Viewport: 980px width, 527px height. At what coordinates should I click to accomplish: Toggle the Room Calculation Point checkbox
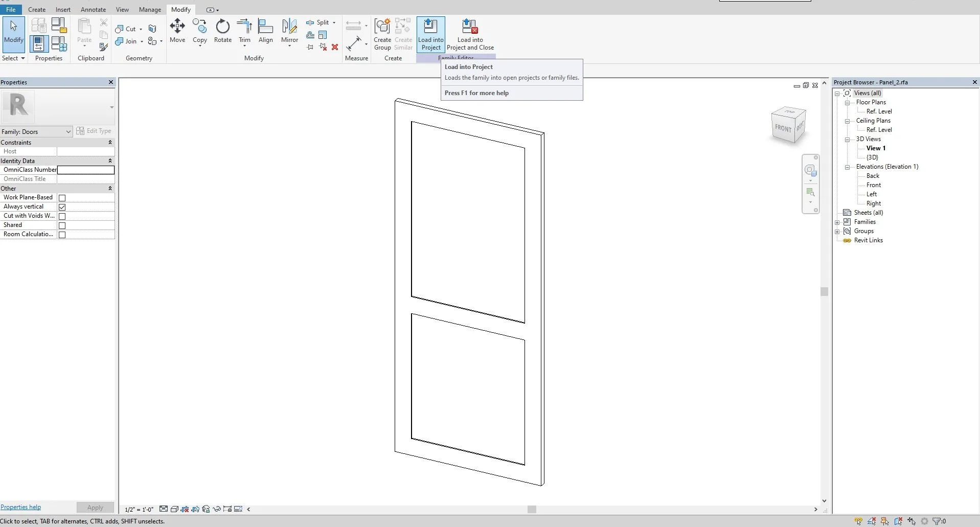point(62,235)
